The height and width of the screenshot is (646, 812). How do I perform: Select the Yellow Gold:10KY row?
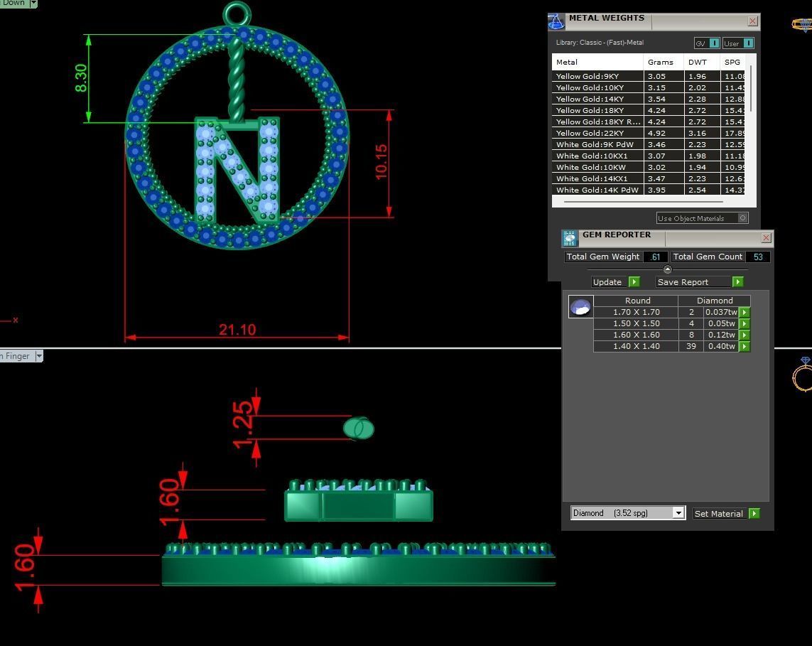[649, 87]
